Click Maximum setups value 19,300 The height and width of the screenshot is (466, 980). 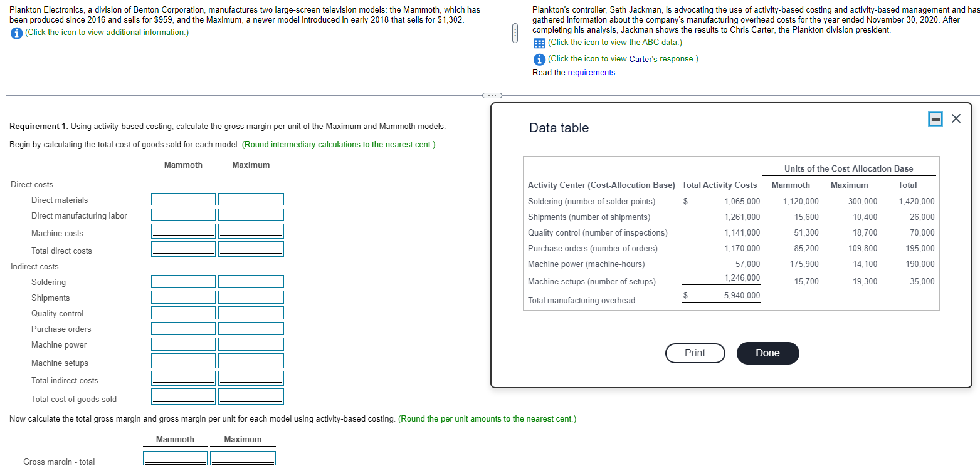865,282
